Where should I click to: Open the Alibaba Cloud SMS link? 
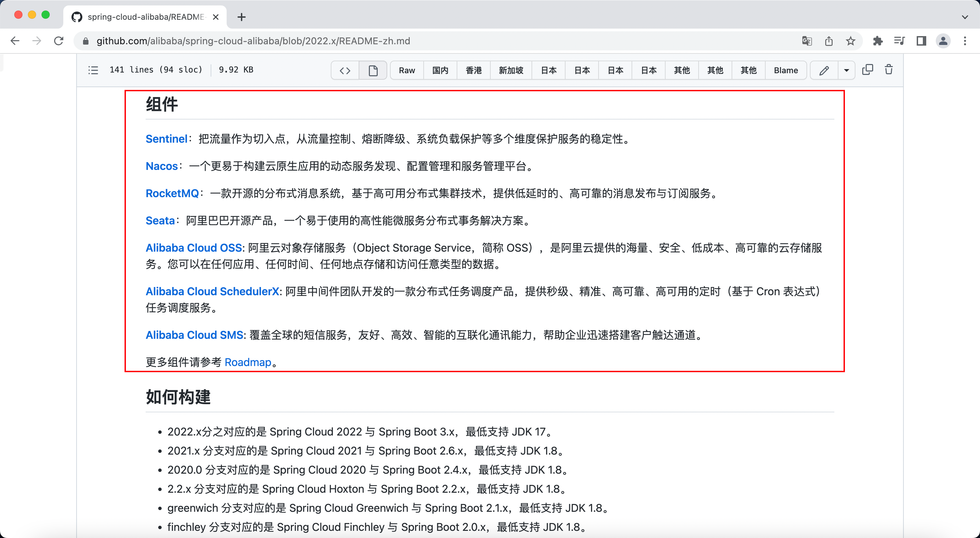pyautogui.click(x=194, y=335)
